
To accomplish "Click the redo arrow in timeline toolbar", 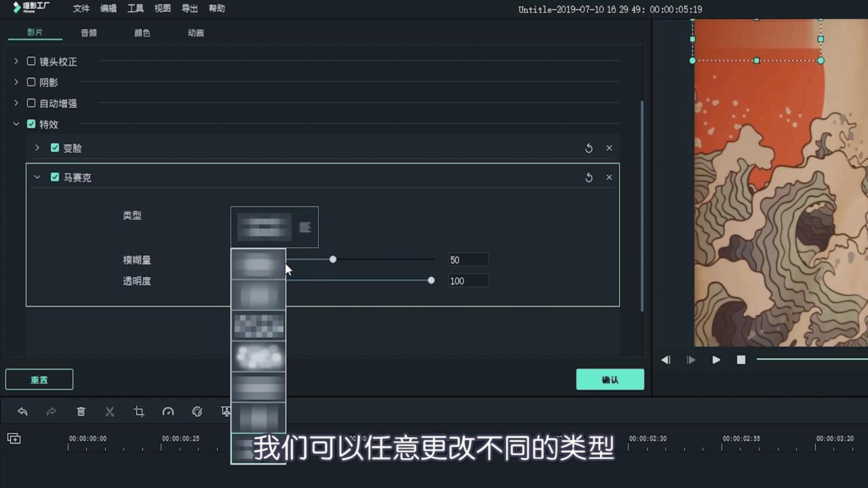I will 51,411.
